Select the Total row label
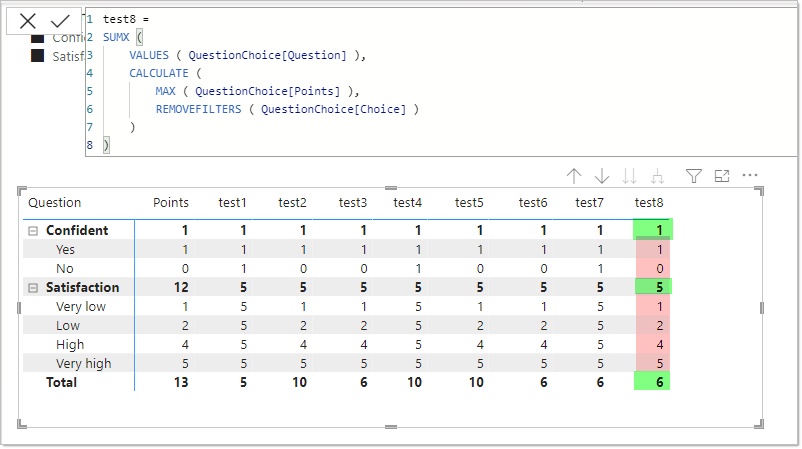Image resolution: width=802 pixels, height=449 pixels. (x=61, y=383)
